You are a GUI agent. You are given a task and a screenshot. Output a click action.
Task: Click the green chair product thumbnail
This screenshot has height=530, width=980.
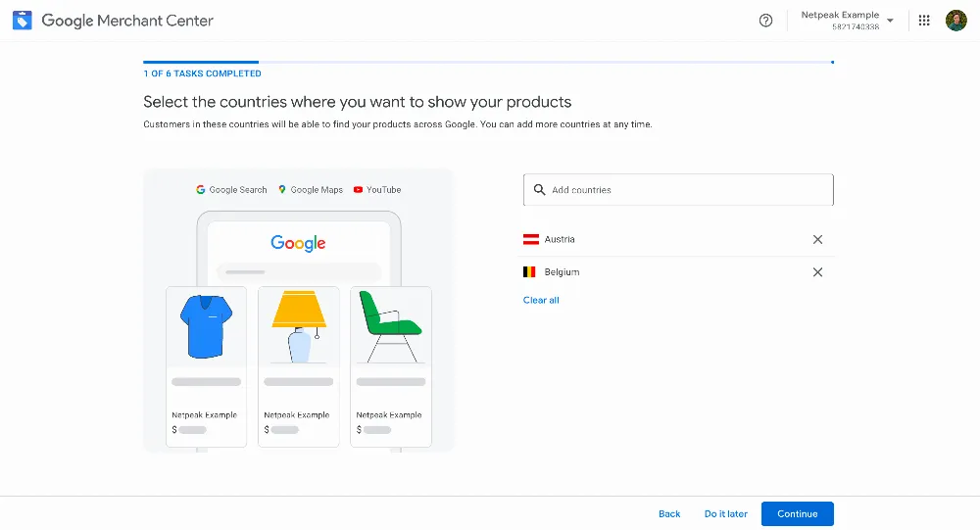pos(391,326)
